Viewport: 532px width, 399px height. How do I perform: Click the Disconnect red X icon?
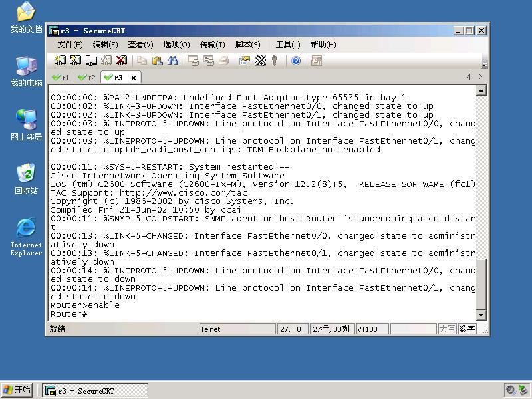click(x=122, y=61)
